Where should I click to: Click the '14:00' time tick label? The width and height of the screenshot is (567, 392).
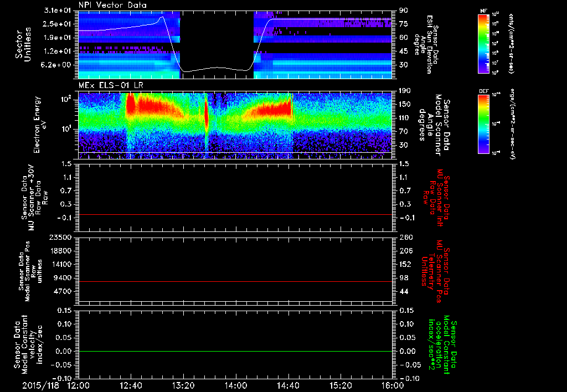pos(236,385)
